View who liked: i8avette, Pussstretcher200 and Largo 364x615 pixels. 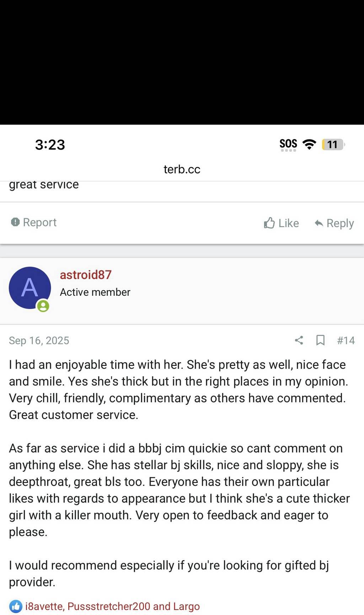[112, 606]
